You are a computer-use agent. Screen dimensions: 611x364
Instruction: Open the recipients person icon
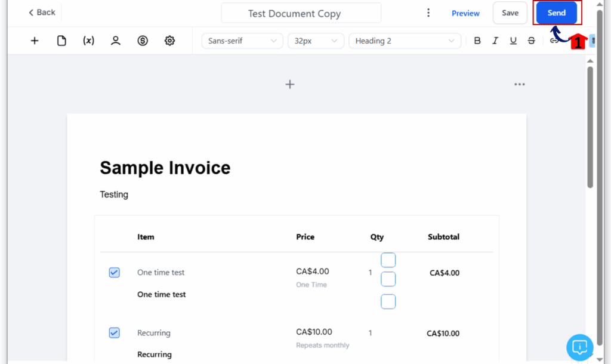115,41
